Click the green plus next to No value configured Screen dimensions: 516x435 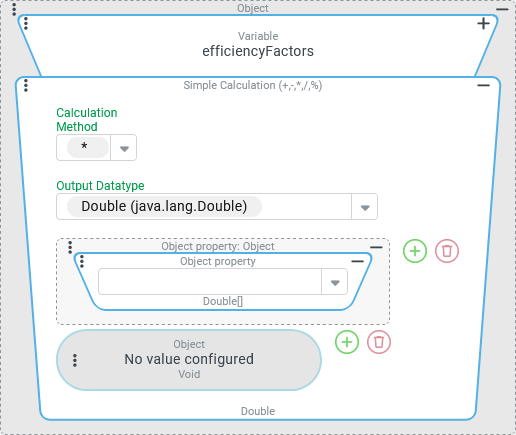347,342
